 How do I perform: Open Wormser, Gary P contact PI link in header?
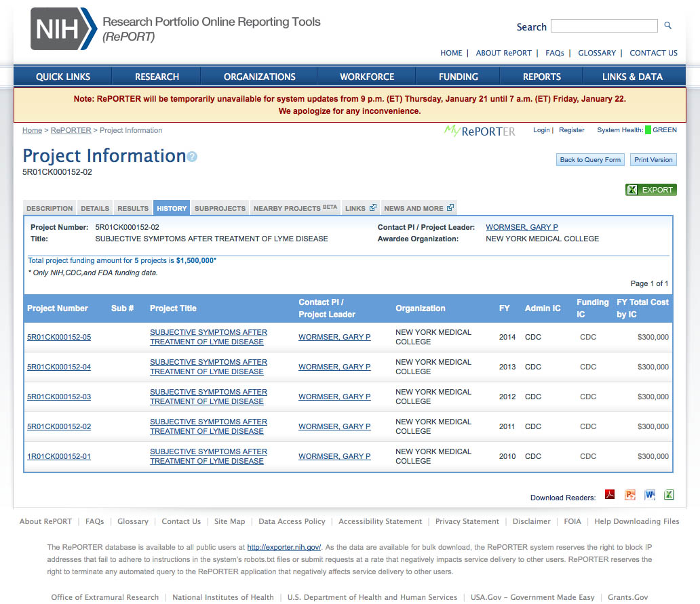522,227
